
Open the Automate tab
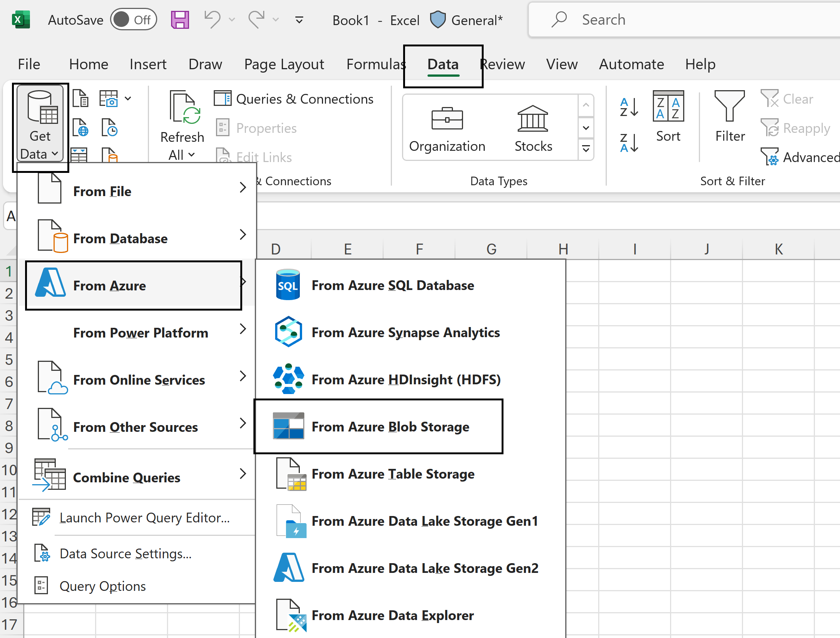631,64
